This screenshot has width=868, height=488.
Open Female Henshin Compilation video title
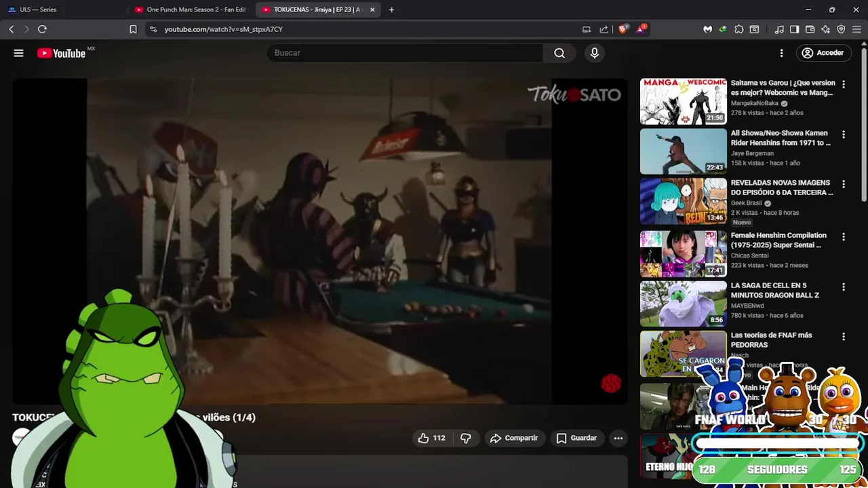coord(778,240)
